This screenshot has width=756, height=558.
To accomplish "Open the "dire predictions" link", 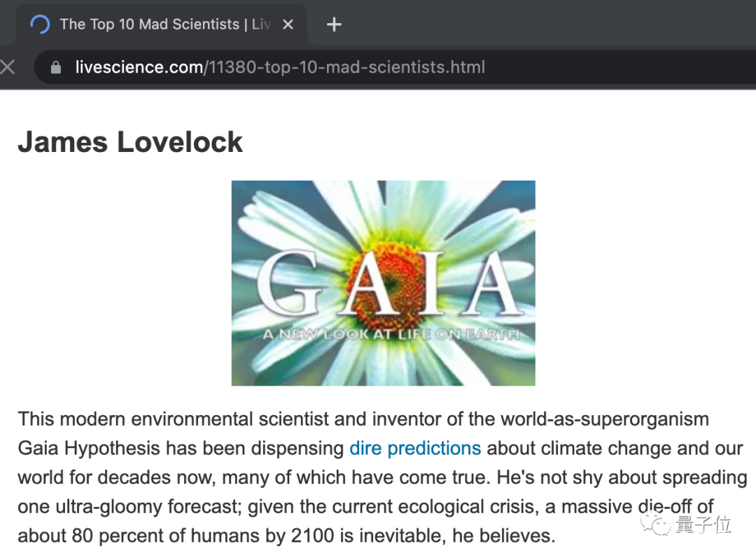I will click(415, 448).
